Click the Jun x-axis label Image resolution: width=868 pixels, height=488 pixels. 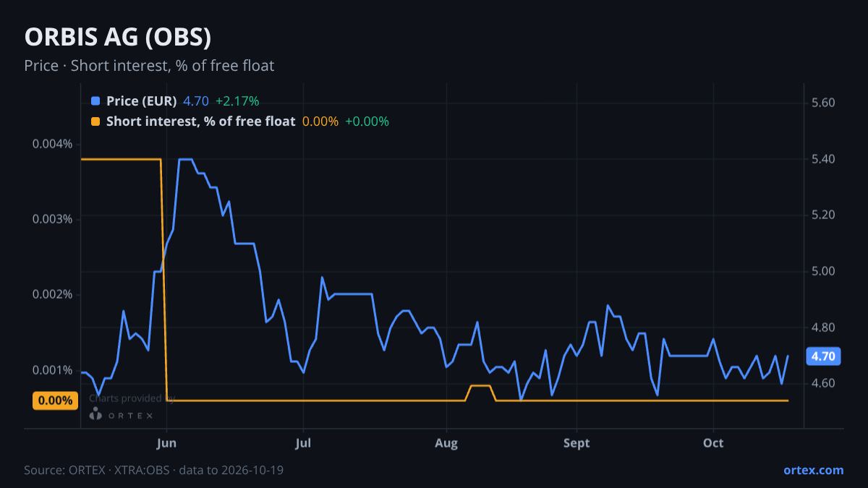coord(167,443)
